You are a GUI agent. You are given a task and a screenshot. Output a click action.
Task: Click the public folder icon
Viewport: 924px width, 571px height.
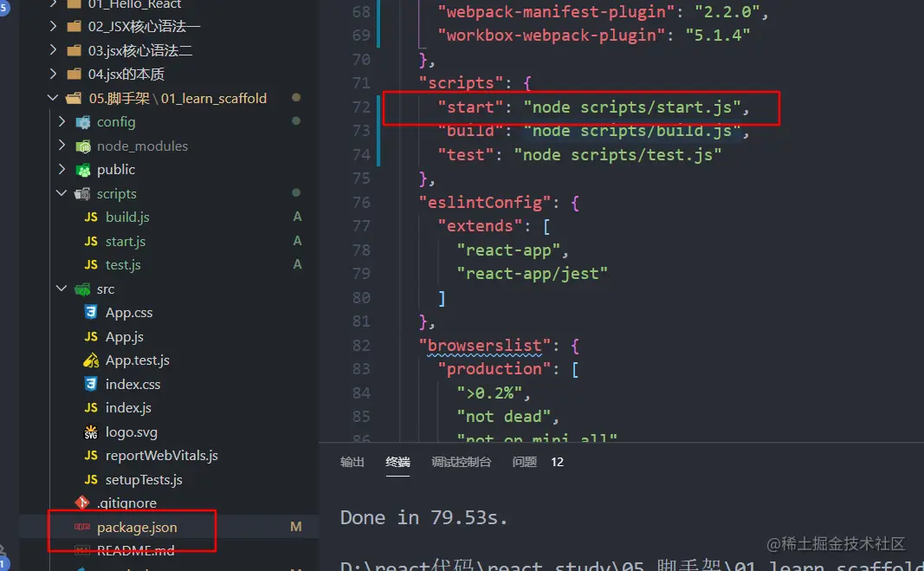pyautogui.click(x=83, y=170)
